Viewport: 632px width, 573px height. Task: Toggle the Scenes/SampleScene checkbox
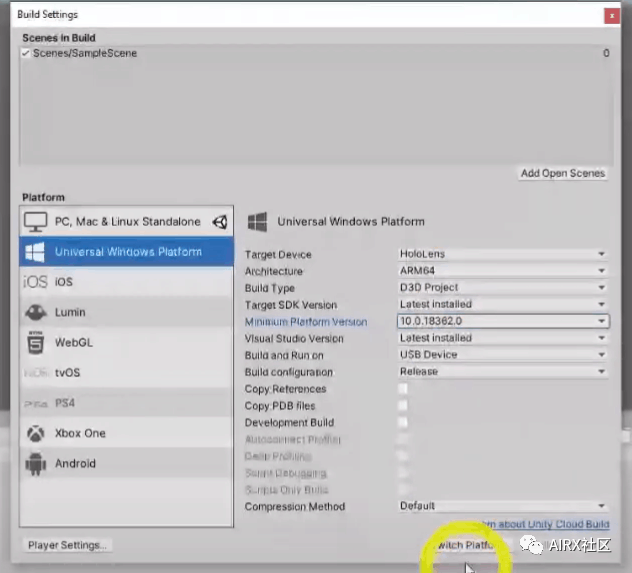(26, 53)
